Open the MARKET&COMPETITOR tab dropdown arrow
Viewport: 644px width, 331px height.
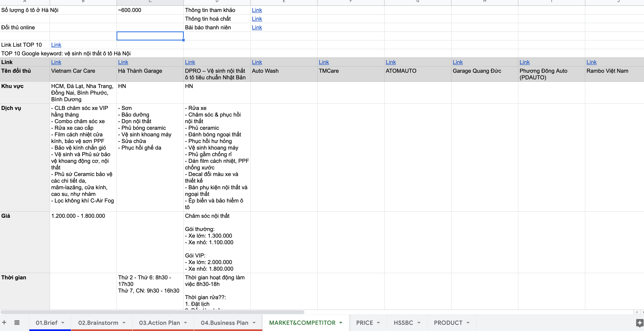click(341, 323)
